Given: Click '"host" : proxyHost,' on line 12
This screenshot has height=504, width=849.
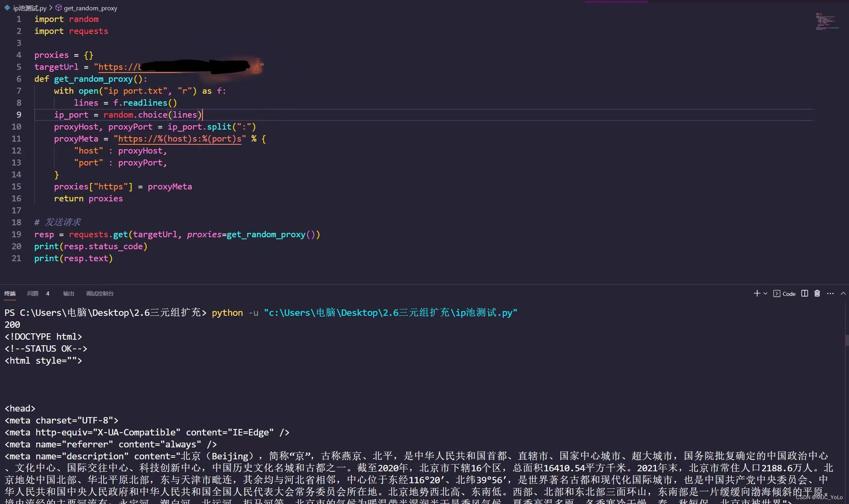Looking at the screenshot, I should point(120,151).
